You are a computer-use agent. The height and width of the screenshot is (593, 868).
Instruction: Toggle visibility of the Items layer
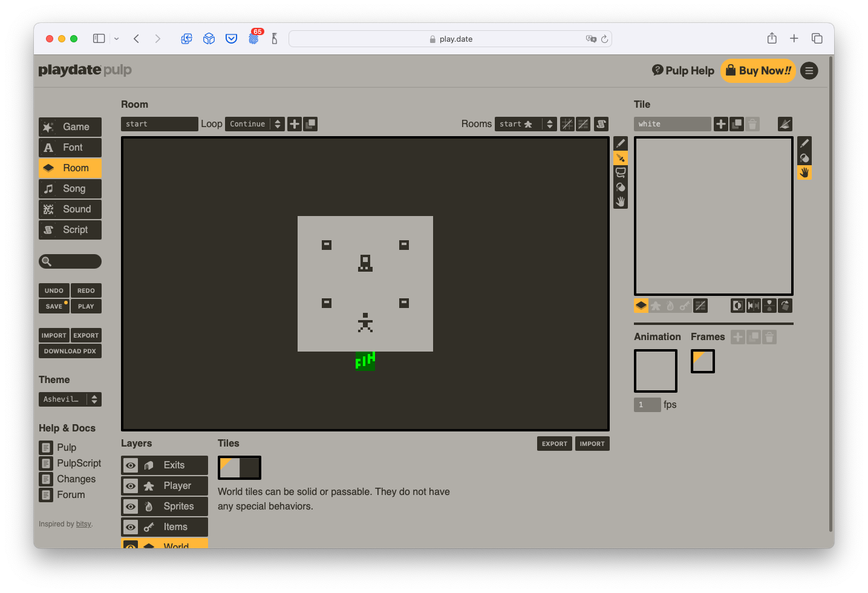point(131,527)
